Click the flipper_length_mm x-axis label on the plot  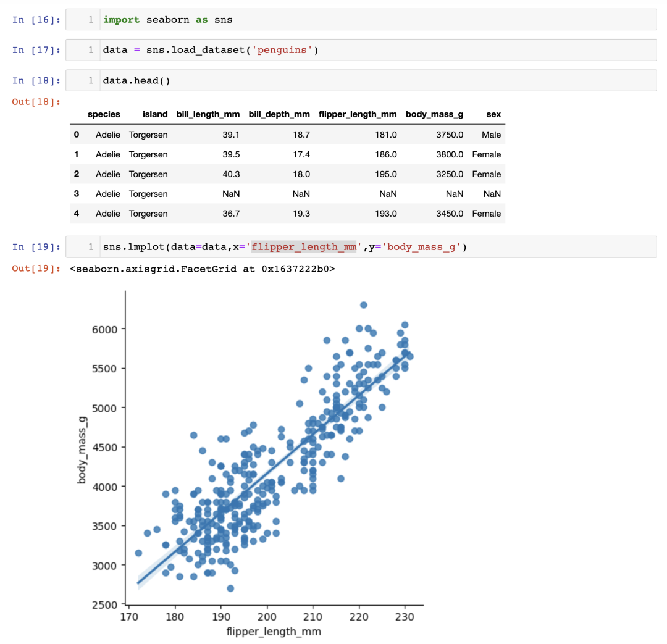[274, 631]
